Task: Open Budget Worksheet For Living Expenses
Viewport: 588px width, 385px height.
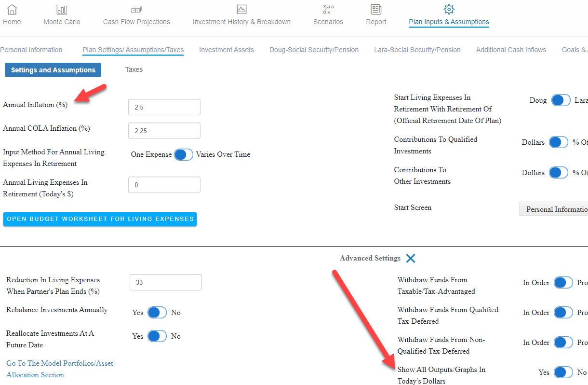Action: pos(100,219)
